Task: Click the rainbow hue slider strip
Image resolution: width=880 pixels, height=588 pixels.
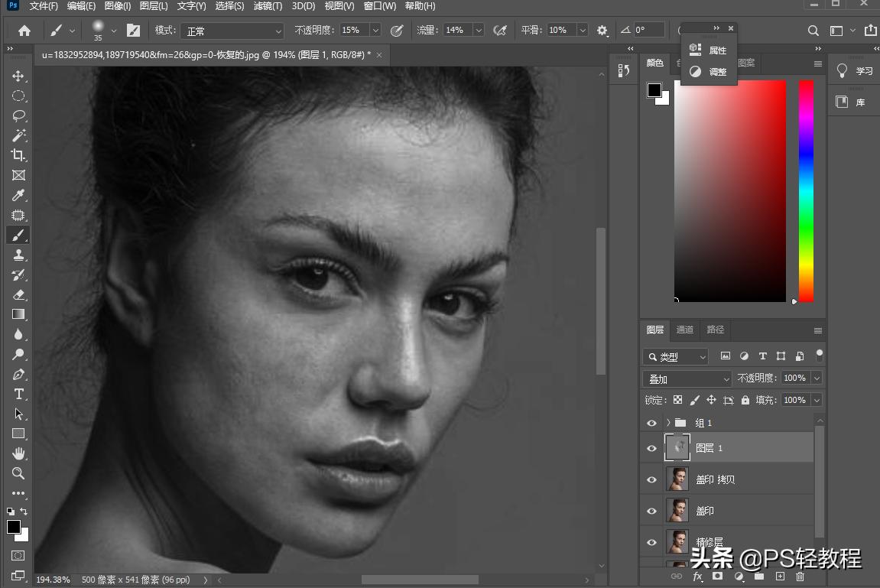Action: click(806, 191)
